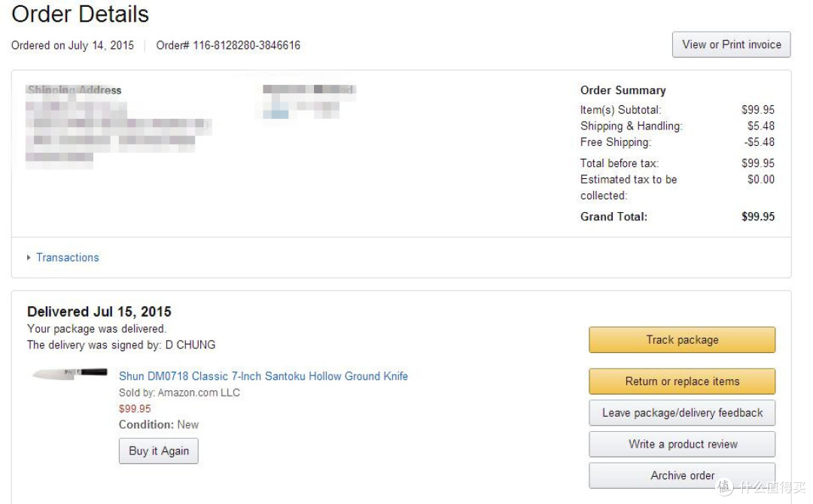Choose Write a product review
The height and width of the screenshot is (504, 813).
(682, 444)
